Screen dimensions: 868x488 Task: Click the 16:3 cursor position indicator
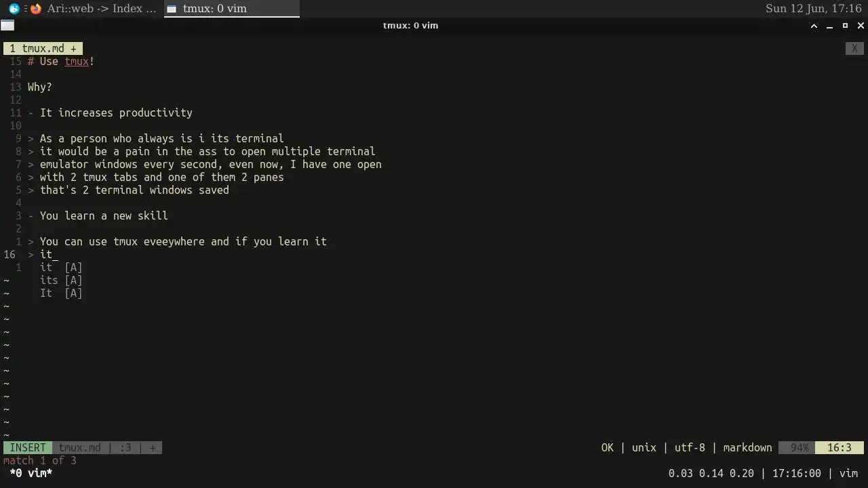(840, 448)
